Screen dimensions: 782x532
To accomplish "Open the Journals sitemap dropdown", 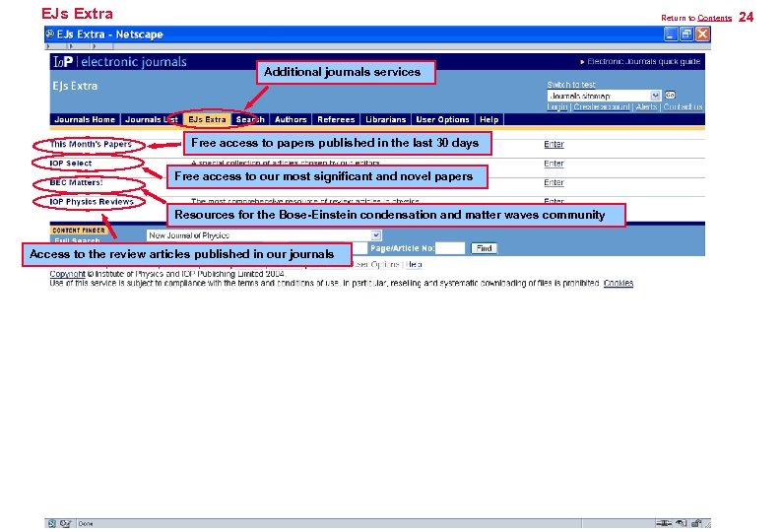I will click(604, 96).
